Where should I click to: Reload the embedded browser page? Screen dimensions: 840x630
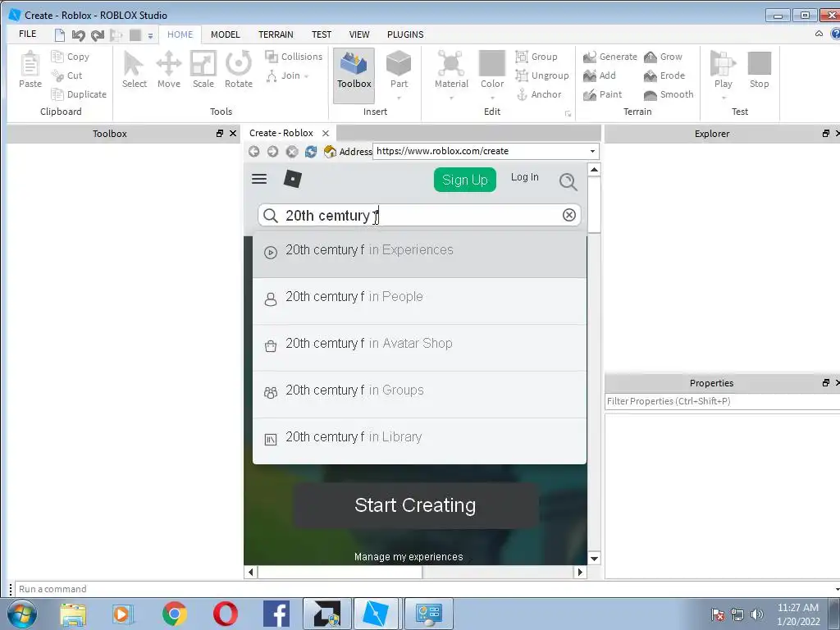click(x=311, y=152)
